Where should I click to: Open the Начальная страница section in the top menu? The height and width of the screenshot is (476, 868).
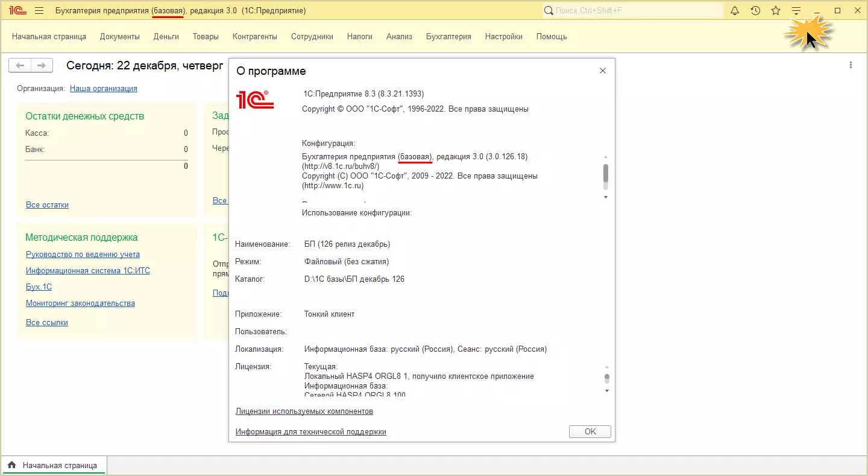coord(49,36)
